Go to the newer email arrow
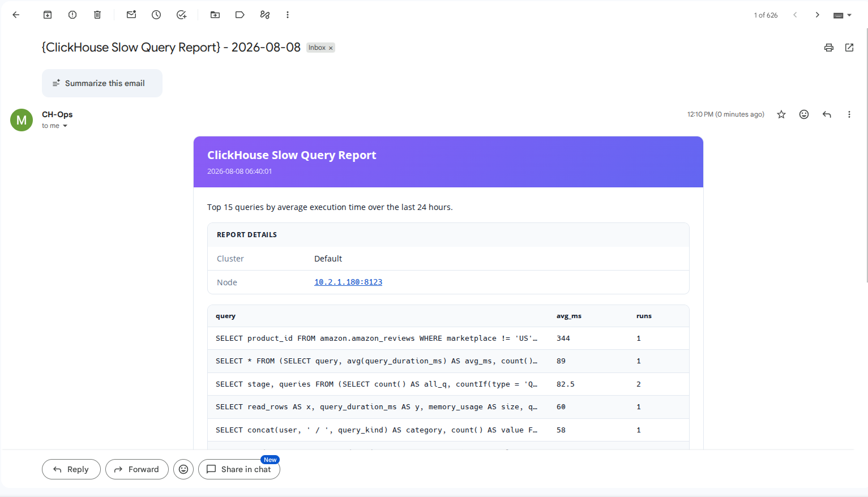The image size is (868, 497). (x=795, y=15)
